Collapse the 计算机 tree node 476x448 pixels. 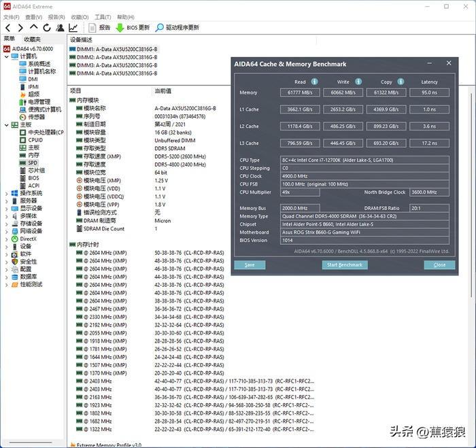(6, 56)
